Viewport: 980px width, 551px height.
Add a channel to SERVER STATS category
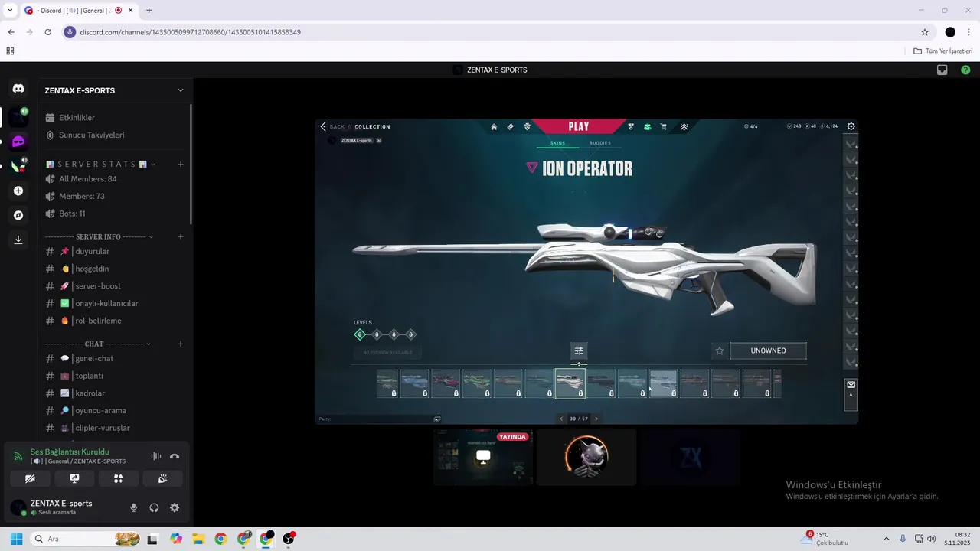pyautogui.click(x=181, y=165)
